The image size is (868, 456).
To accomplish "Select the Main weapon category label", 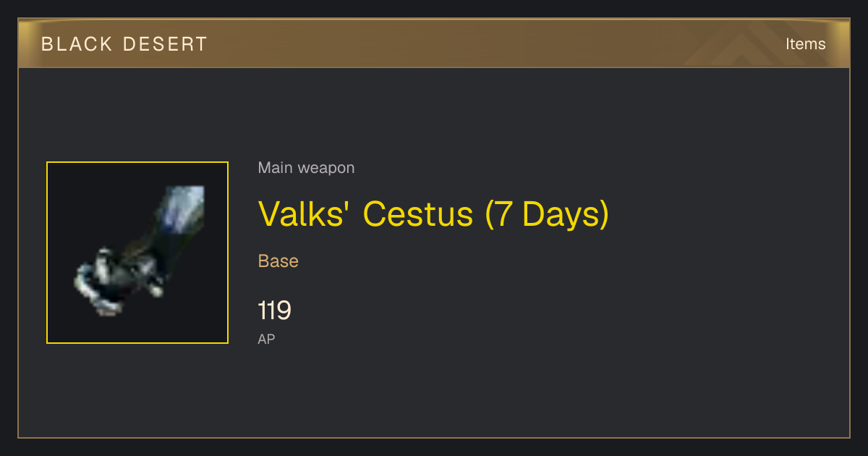I will click(306, 168).
